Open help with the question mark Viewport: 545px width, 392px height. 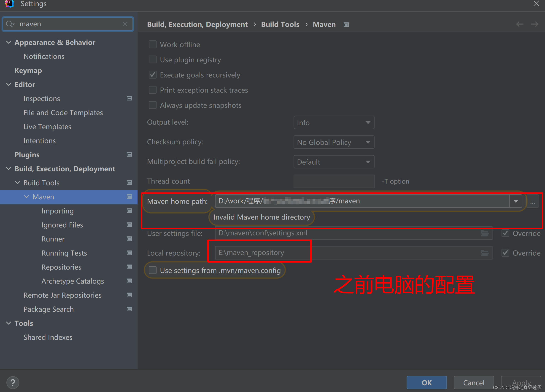click(x=13, y=383)
